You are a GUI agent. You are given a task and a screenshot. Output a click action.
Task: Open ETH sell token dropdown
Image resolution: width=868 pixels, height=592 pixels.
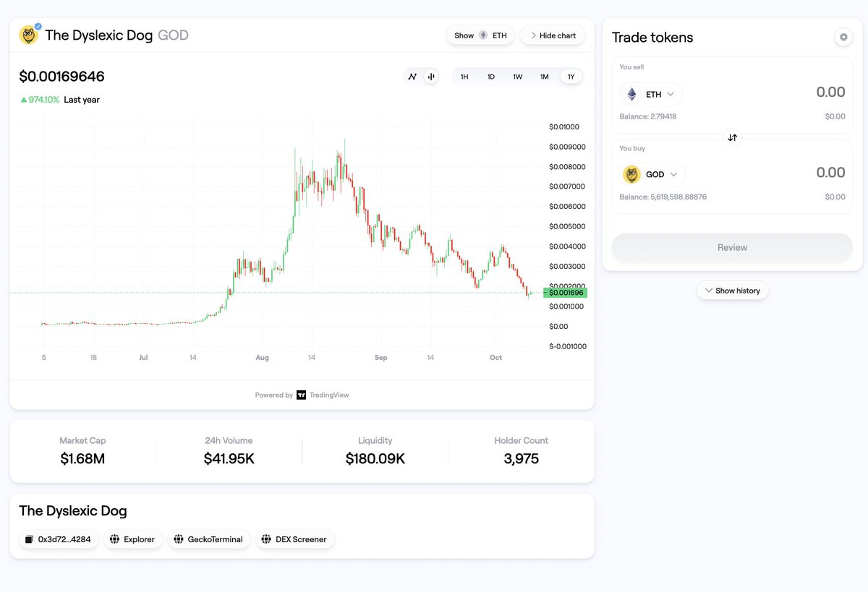pyautogui.click(x=651, y=94)
